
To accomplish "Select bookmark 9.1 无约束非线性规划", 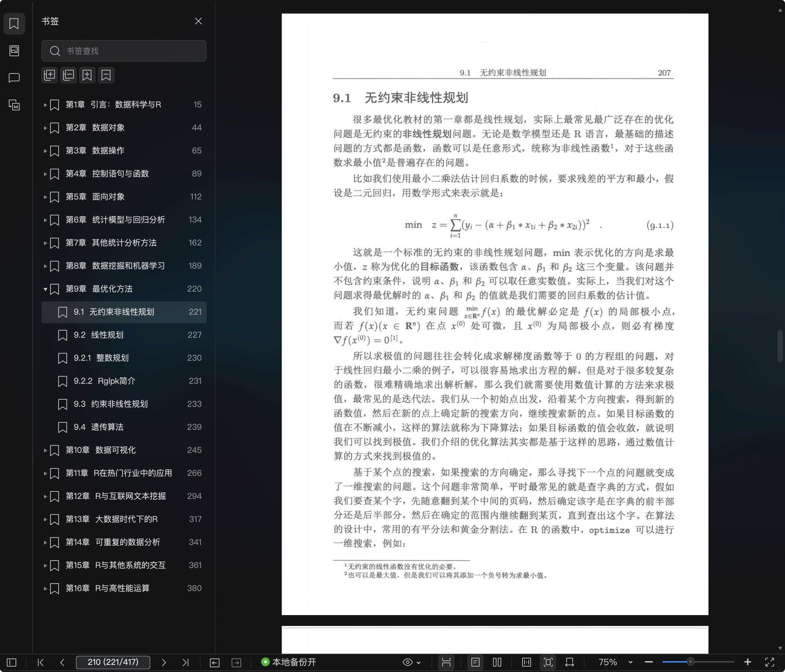I will pyautogui.click(x=124, y=312).
